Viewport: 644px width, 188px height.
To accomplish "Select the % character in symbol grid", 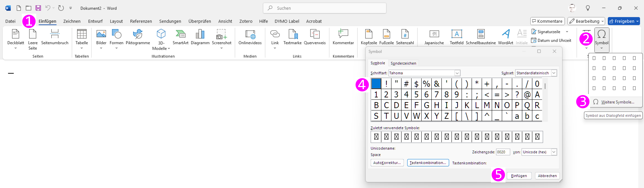I will (426, 84).
